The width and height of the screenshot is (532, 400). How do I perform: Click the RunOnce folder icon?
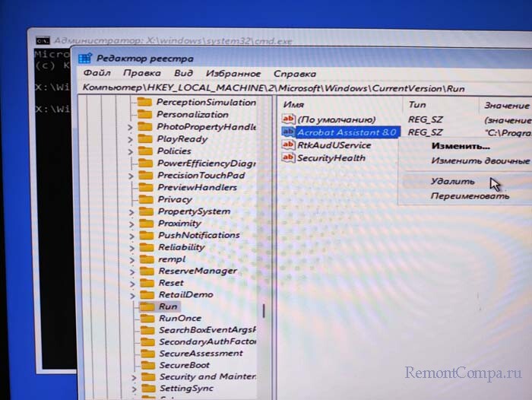pos(148,318)
